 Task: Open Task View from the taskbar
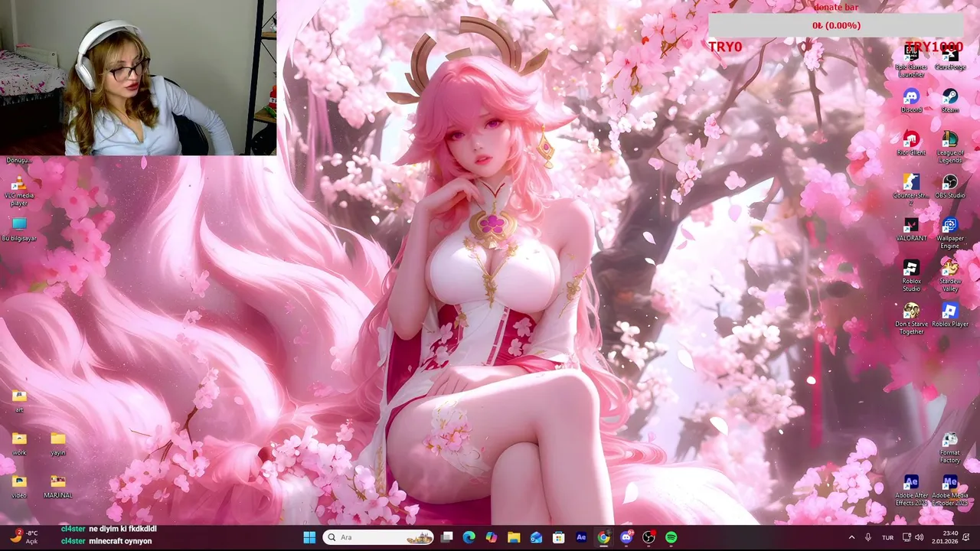click(447, 537)
